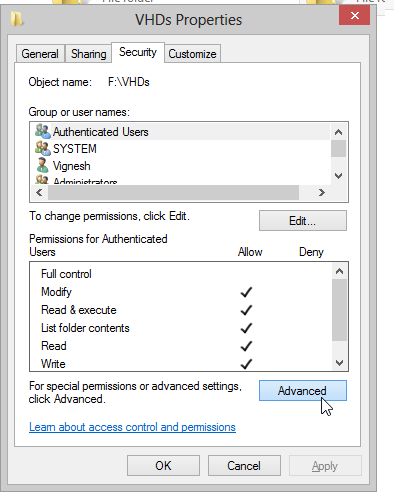Select the Authenticated Users group icon
The width and height of the screenshot is (400, 504).
pyautogui.click(x=43, y=131)
